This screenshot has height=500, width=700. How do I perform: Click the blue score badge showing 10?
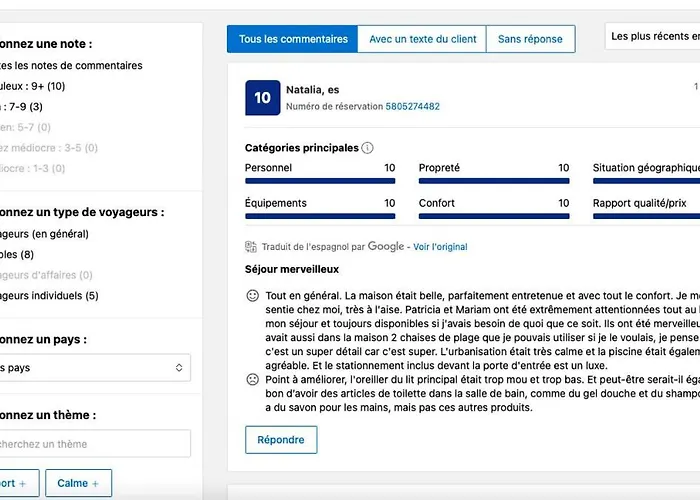[262, 98]
